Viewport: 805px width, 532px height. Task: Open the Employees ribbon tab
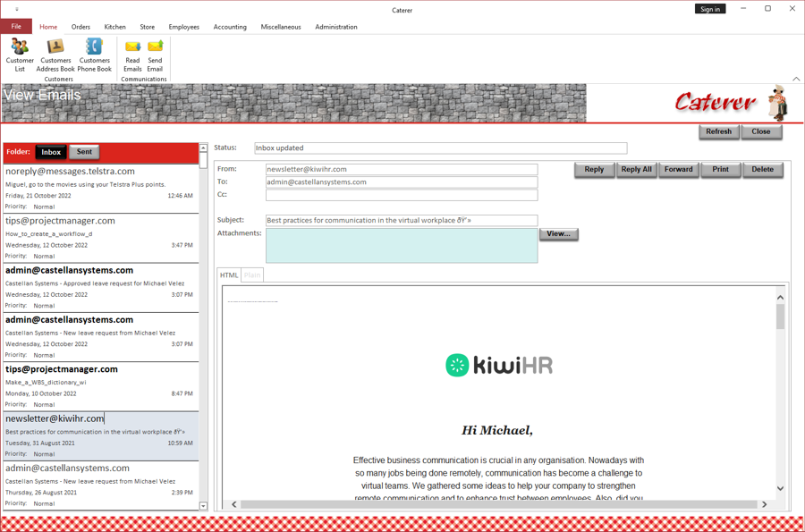(x=183, y=27)
